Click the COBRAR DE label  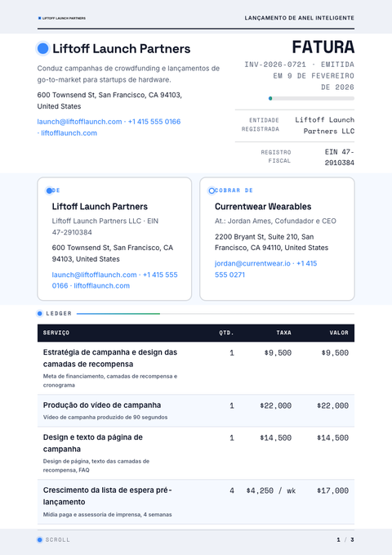pos(234,190)
